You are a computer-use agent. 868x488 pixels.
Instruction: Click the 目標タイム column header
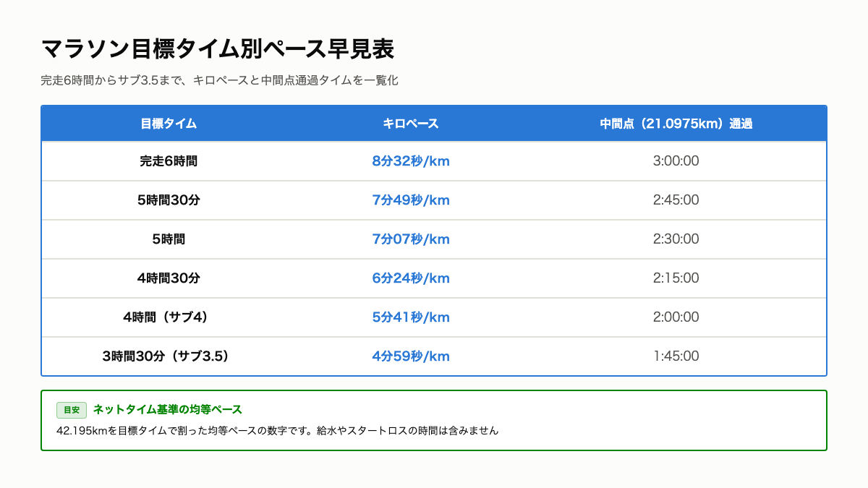(169, 124)
